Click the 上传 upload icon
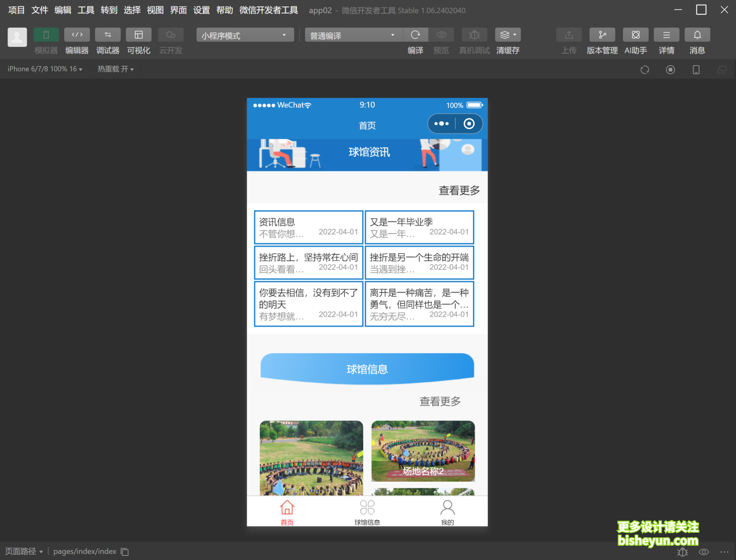 click(568, 35)
